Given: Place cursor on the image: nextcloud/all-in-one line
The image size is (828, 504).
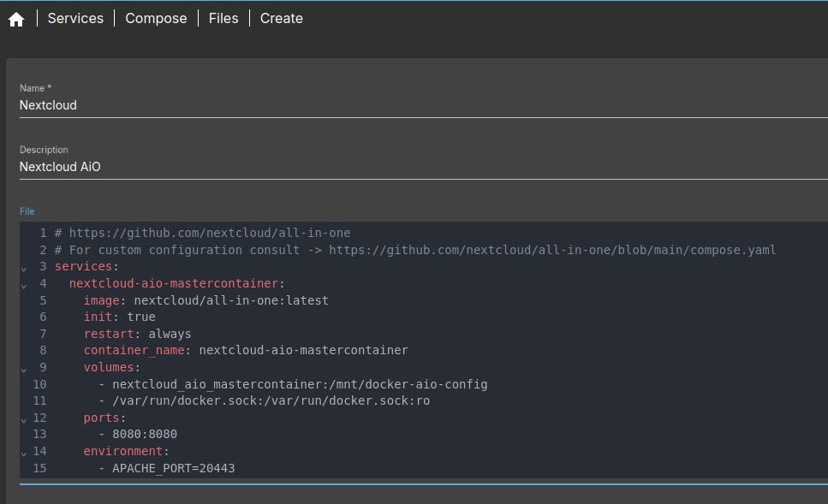Looking at the screenshot, I should coord(206,299).
